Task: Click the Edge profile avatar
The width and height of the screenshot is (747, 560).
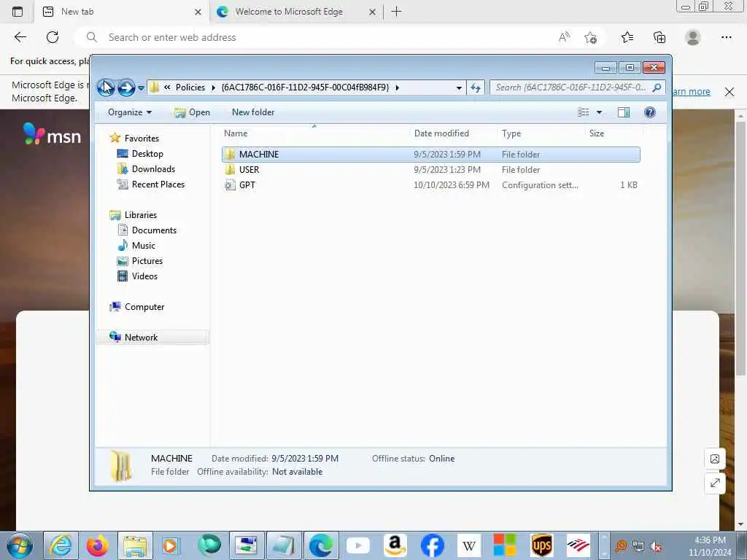Action: click(x=693, y=37)
